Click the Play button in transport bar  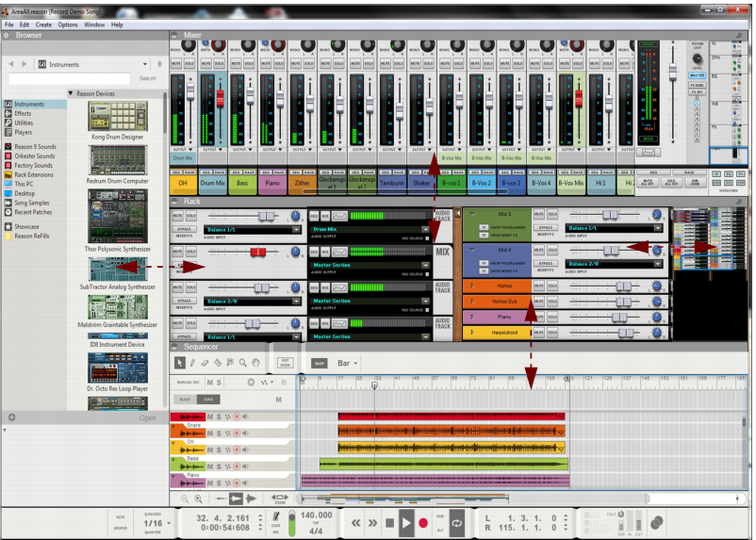406,521
